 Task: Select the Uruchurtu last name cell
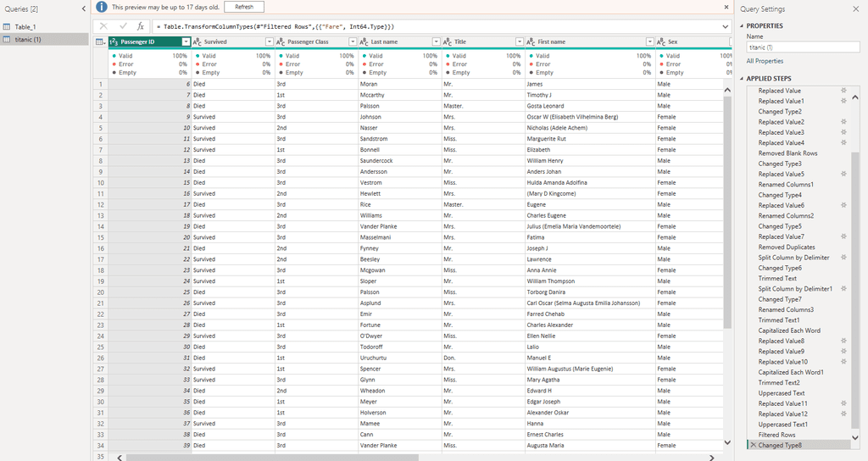tap(400, 358)
